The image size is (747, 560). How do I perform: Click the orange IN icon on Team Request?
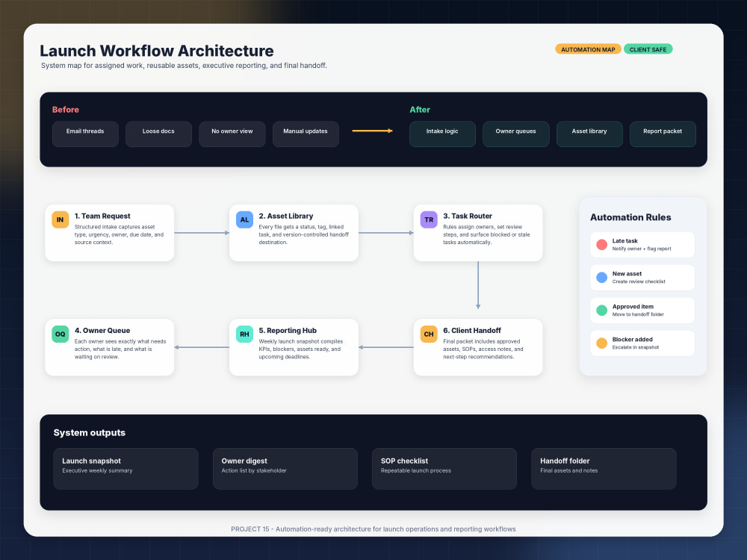tap(60, 220)
